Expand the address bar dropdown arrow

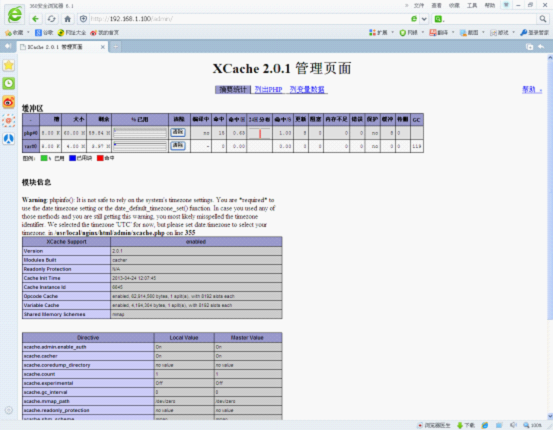pyautogui.click(x=424, y=19)
